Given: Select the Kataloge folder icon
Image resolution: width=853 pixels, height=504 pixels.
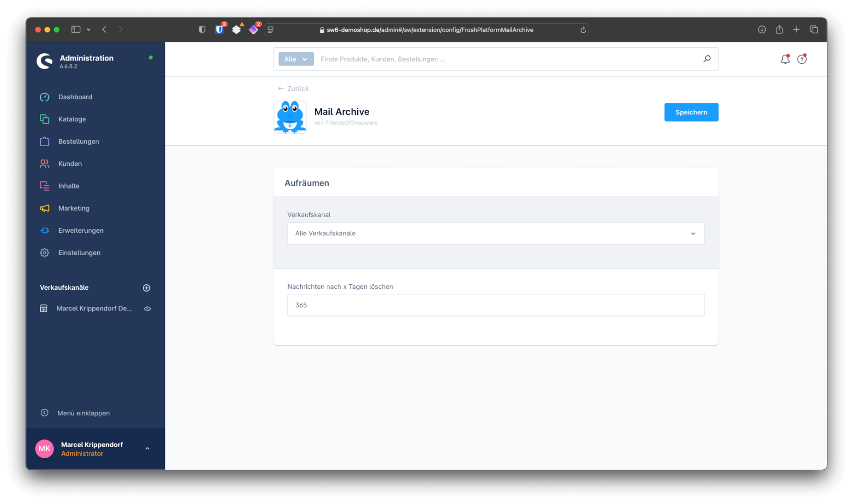Looking at the screenshot, I should pyautogui.click(x=44, y=119).
